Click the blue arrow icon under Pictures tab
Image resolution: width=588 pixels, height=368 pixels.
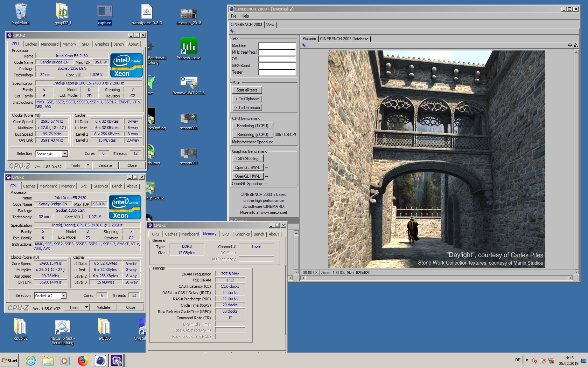tap(304, 46)
